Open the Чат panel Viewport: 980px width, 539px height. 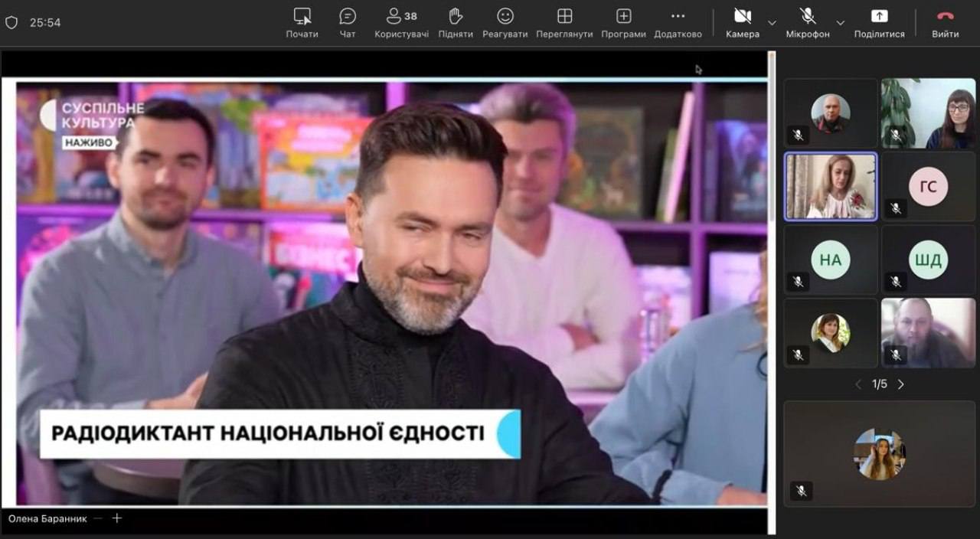[348, 22]
